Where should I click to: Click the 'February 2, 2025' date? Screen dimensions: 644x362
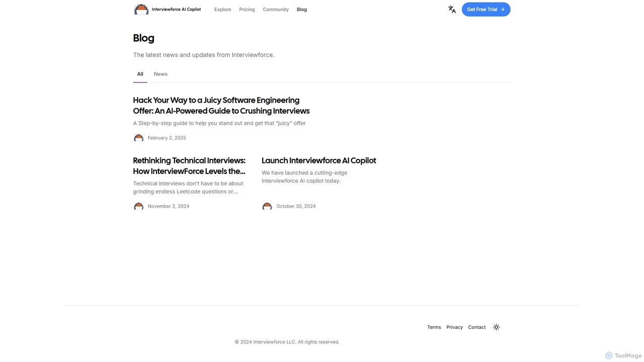pyautogui.click(x=167, y=138)
